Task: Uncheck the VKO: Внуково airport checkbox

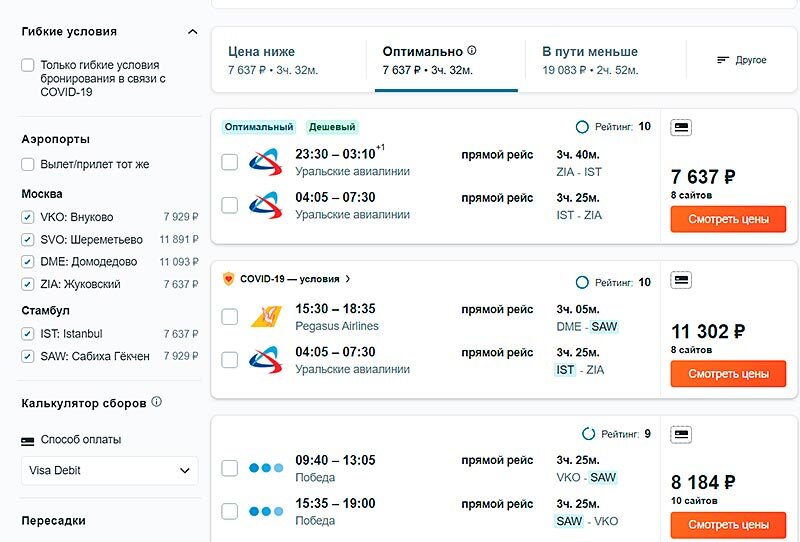Action: pos(28,217)
